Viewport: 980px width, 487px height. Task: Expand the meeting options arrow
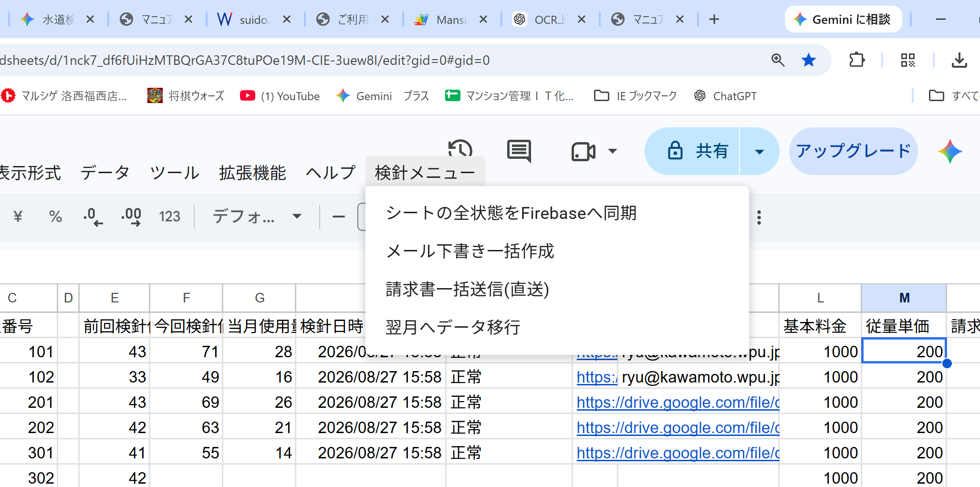pos(613,151)
